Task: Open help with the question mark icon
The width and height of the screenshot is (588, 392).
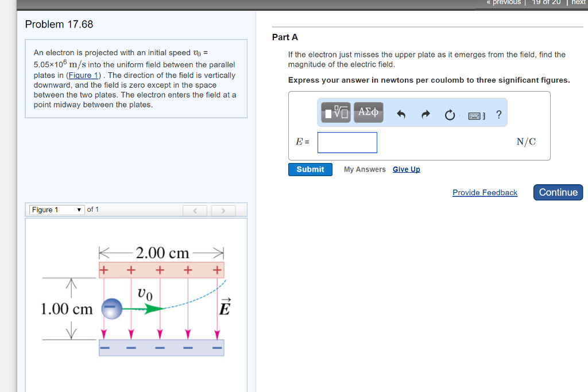Action: tap(498, 115)
